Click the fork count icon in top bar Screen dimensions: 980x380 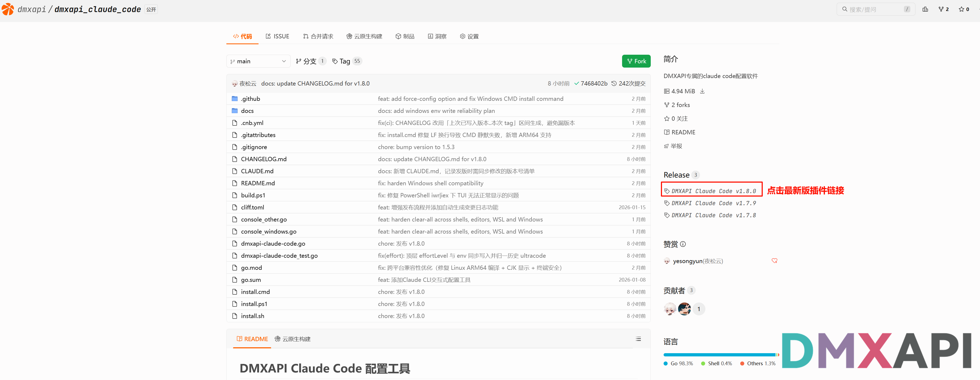point(941,9)
